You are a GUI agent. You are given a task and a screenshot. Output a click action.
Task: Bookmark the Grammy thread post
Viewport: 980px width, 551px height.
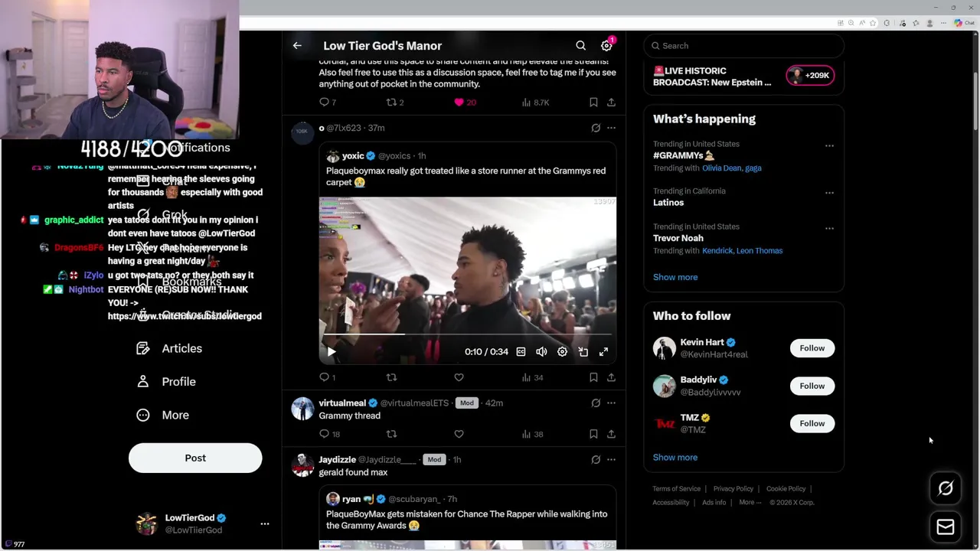click(x=593, y=434)
